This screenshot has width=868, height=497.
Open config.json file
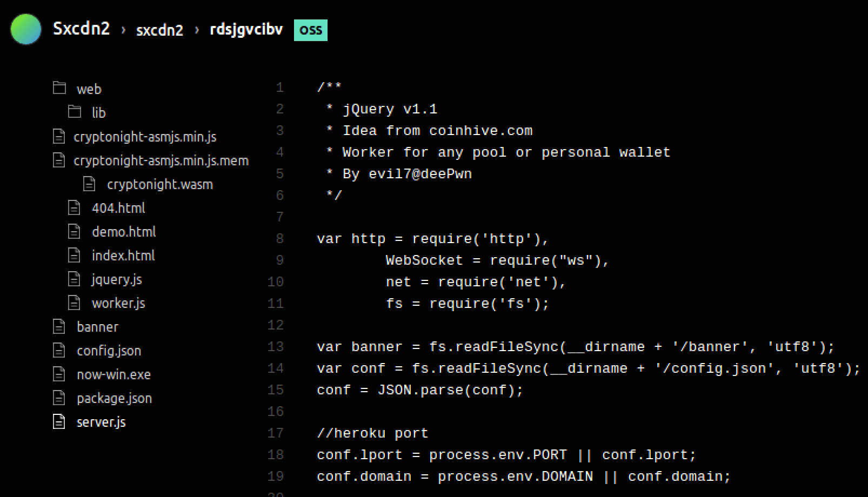coord(109,351)
